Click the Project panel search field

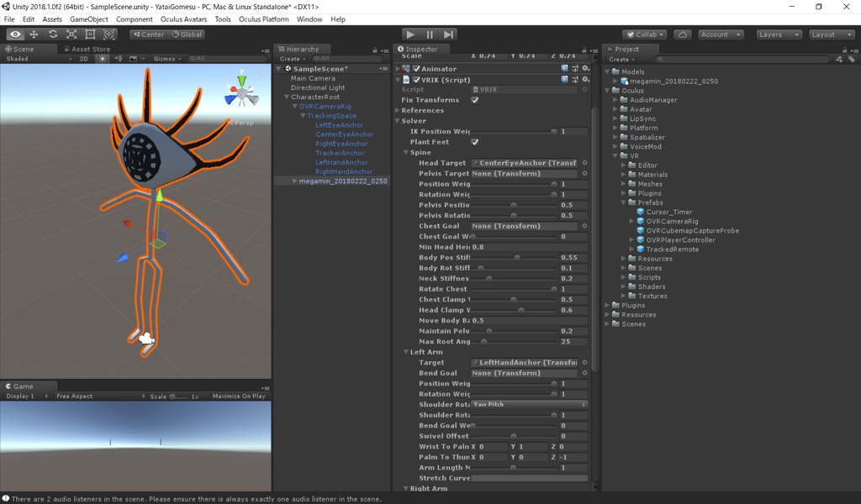742,60
